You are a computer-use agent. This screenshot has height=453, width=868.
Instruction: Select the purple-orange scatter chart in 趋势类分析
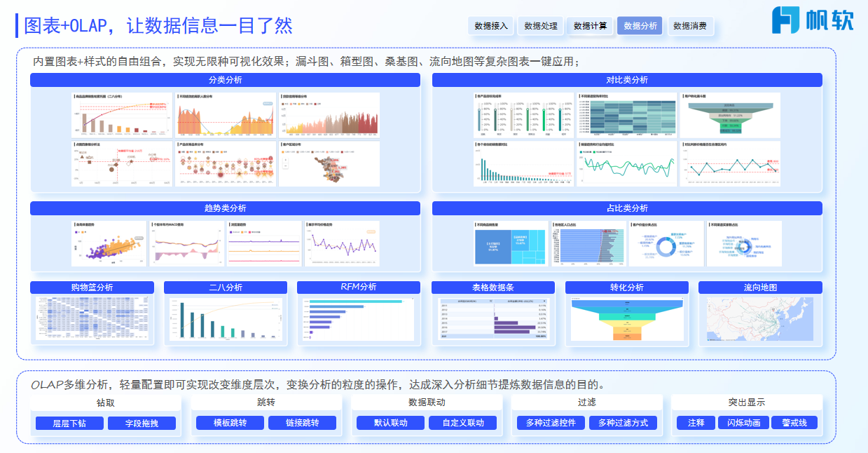[x=109, y=243]
